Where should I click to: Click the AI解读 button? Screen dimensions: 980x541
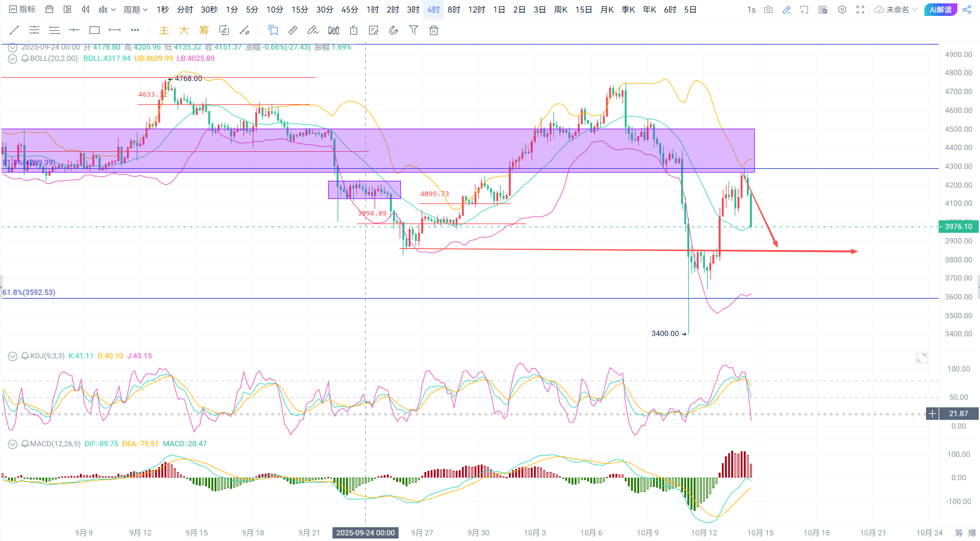(940, 10)
